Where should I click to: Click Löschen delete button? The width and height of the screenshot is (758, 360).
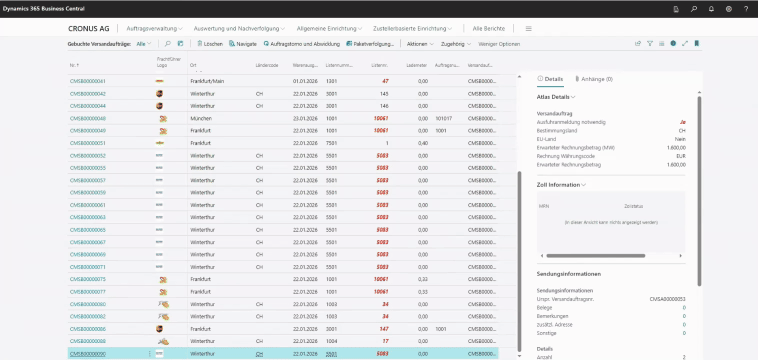(210, 43)
